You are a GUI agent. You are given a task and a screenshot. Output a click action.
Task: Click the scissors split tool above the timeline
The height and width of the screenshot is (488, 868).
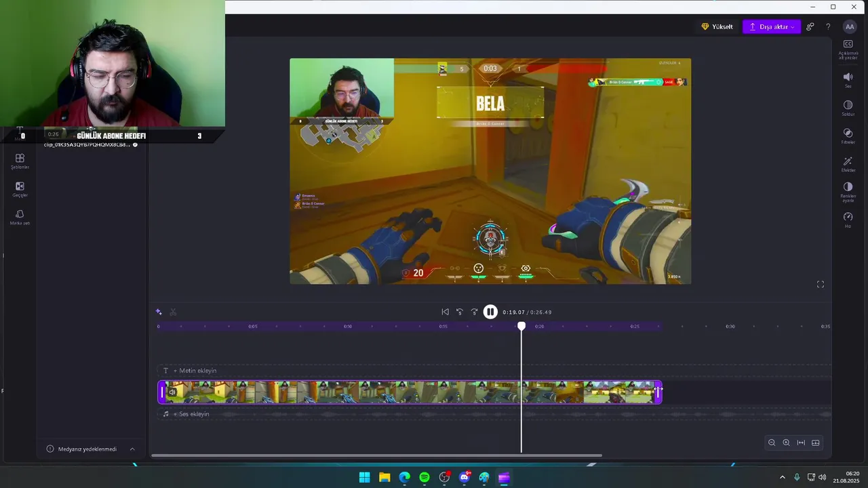click(173, 312)
